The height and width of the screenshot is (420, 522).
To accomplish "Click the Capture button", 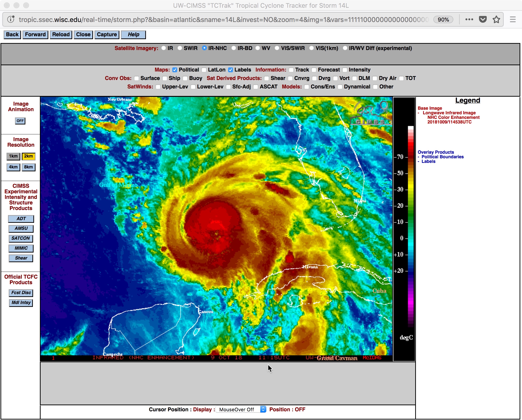I will (x=107, y=34).
